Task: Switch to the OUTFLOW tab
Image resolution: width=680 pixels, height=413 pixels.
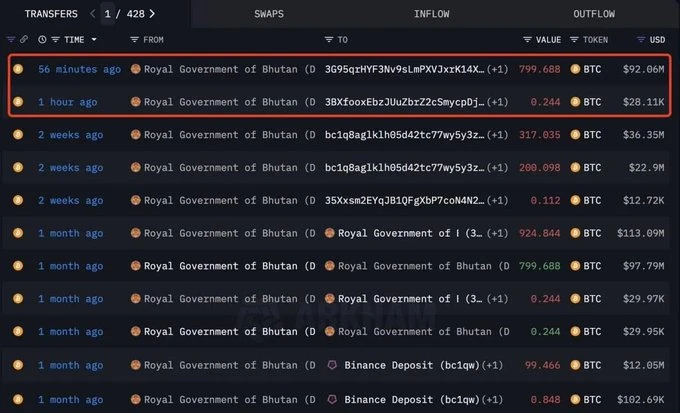Action: (x=594, y=14)
